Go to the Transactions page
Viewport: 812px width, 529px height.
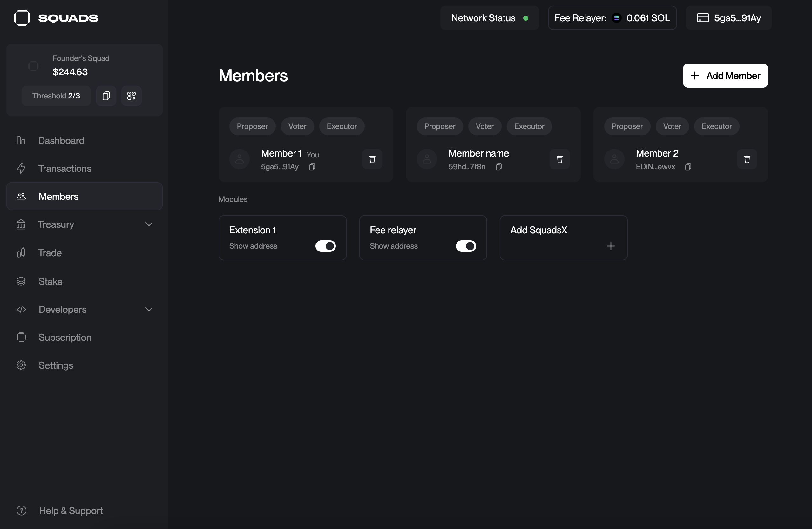(64, 169)
